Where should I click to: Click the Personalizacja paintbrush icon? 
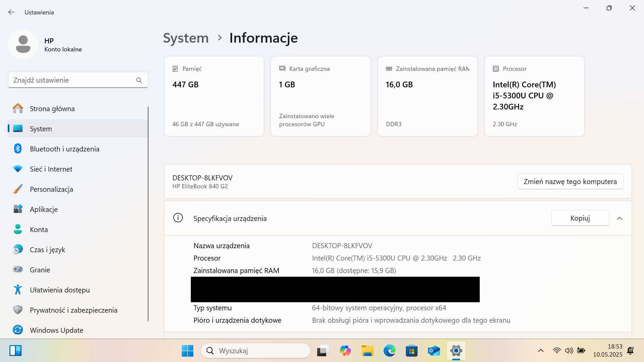pos(18,189)
